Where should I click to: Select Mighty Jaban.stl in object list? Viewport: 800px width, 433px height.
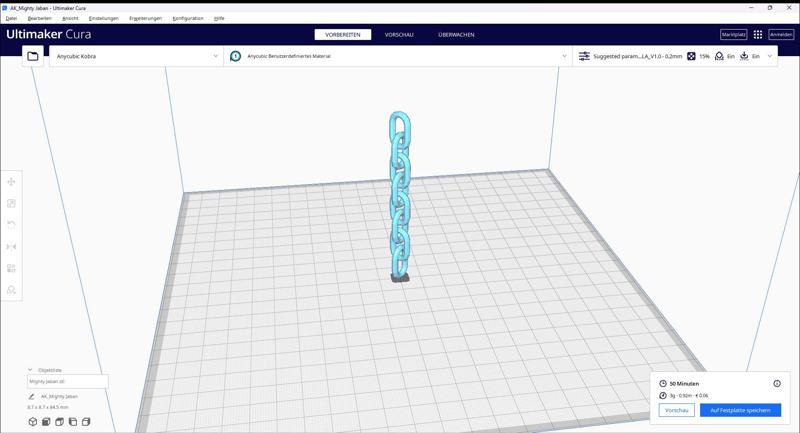click(x=67, y=381)
